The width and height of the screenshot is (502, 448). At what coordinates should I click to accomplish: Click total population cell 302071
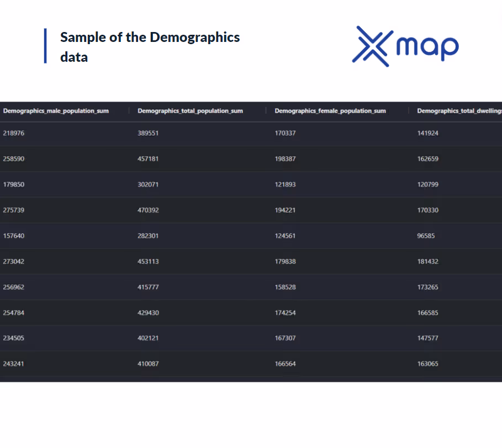click(148, 184)
